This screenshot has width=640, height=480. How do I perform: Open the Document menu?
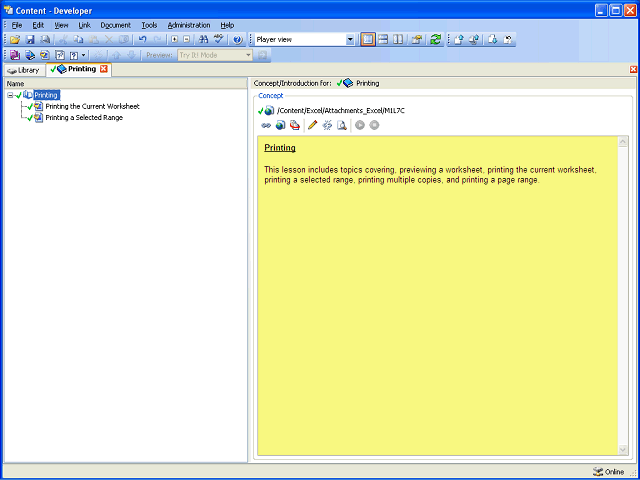point(116,25)
